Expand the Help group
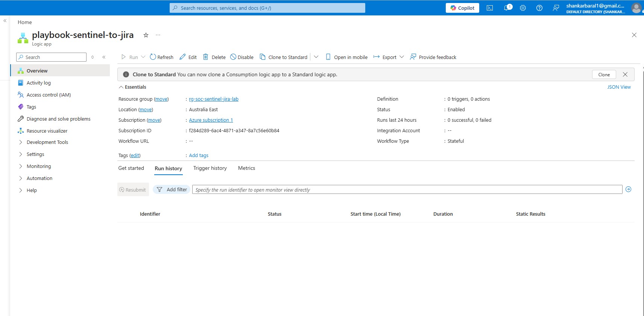The width and height of the screenshot is (644, 316). (x=32, y=190)
